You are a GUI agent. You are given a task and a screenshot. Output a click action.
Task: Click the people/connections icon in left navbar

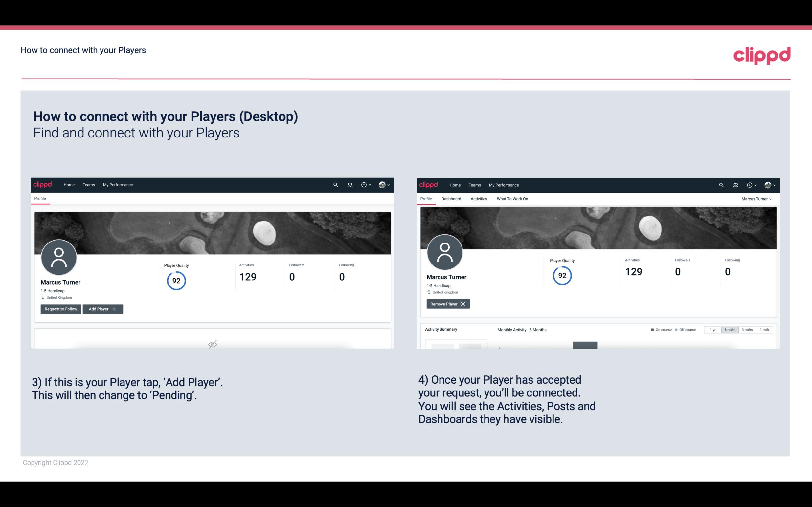(x=349, y=184)
